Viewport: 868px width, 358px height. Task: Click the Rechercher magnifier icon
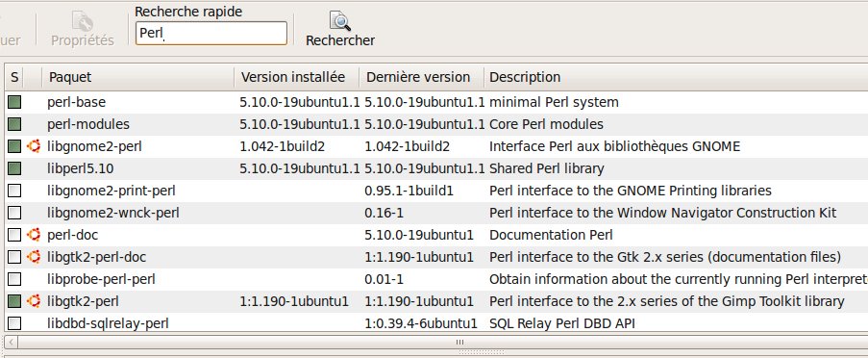(340, 21)
